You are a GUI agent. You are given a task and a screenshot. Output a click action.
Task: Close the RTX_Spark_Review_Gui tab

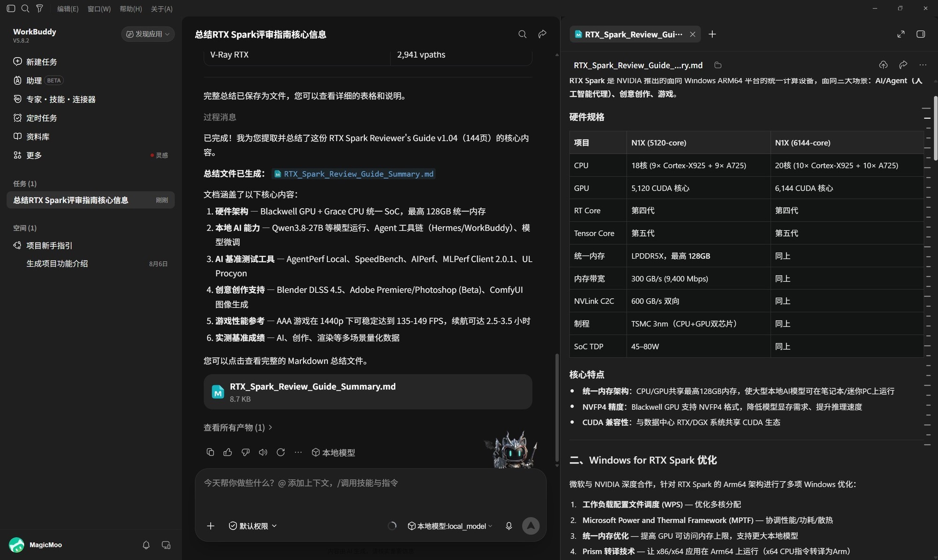(692, 34)
